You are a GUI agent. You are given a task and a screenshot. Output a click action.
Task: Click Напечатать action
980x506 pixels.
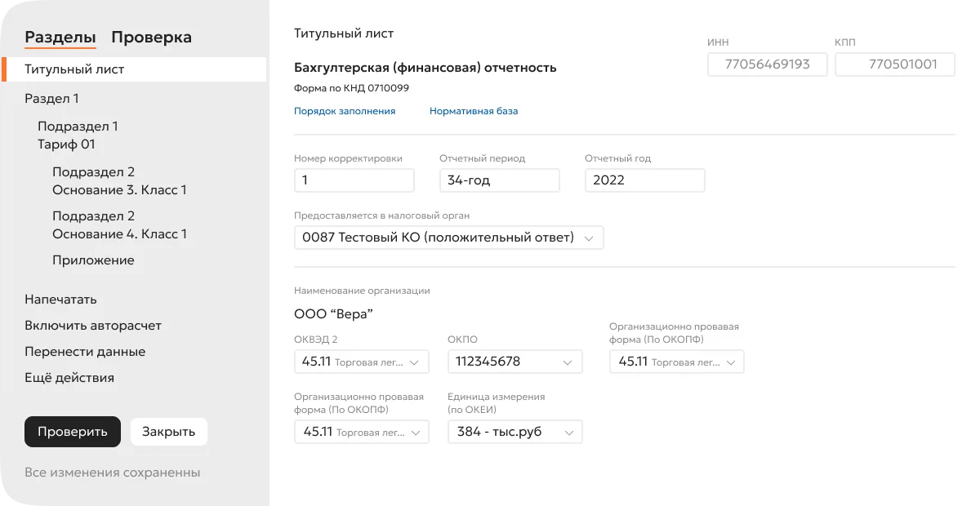60,300
